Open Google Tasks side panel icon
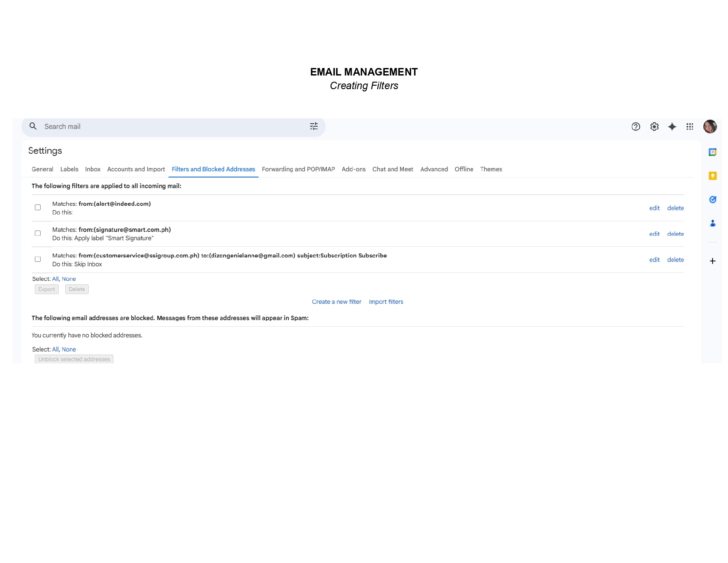The width and height of the screenshot is (728, 563). (712, 200)
